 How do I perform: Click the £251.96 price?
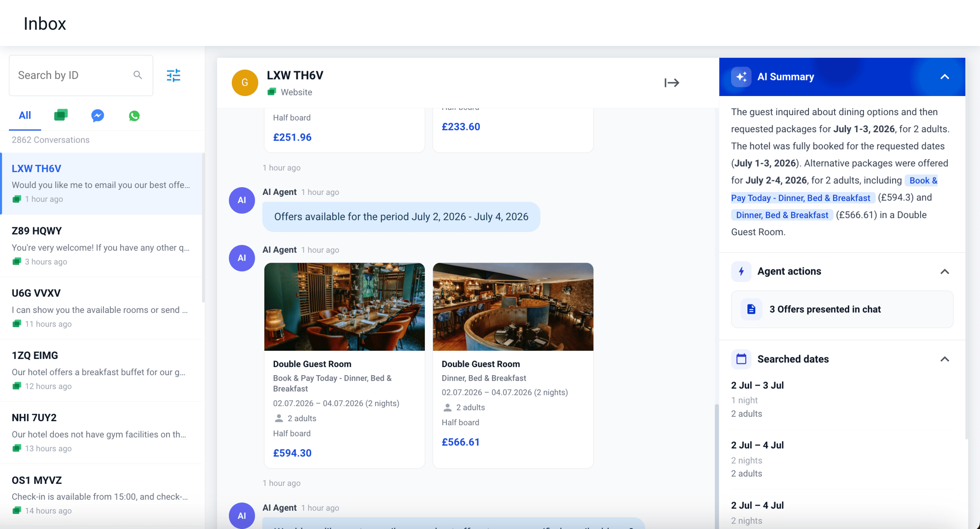tap(293, 137)
